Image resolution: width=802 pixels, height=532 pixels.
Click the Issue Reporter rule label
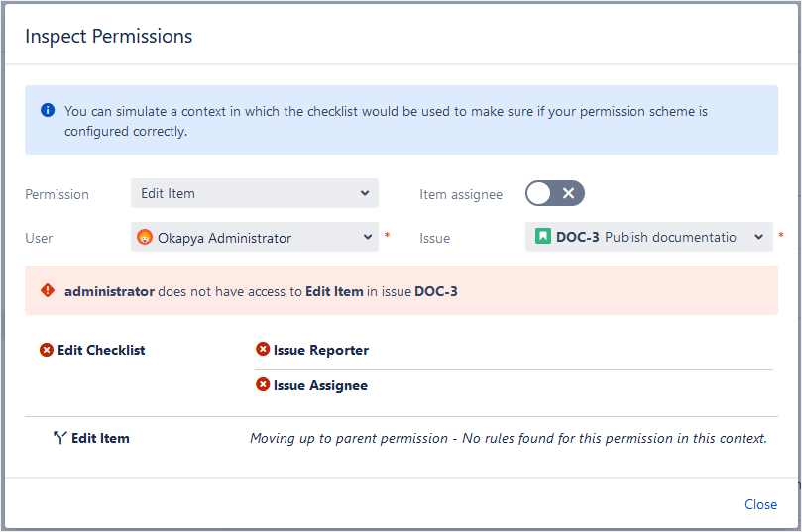click(x=320, y=350)
